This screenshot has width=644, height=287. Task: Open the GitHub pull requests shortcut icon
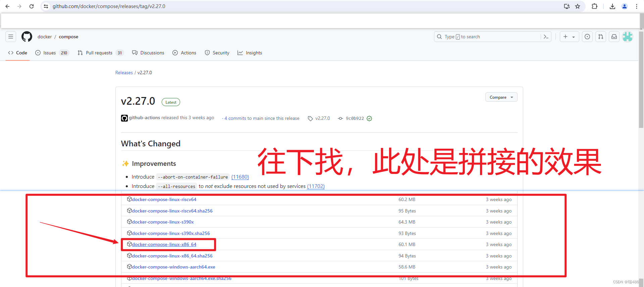(x=601, y=37)
